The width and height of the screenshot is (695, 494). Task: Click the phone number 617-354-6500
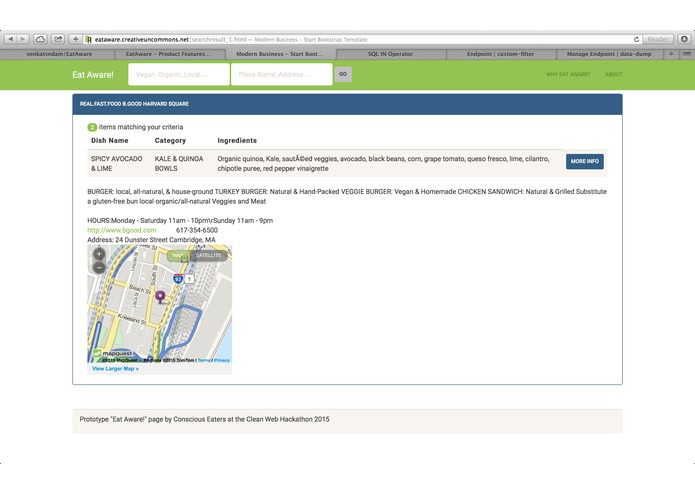(x=197, y=230)
